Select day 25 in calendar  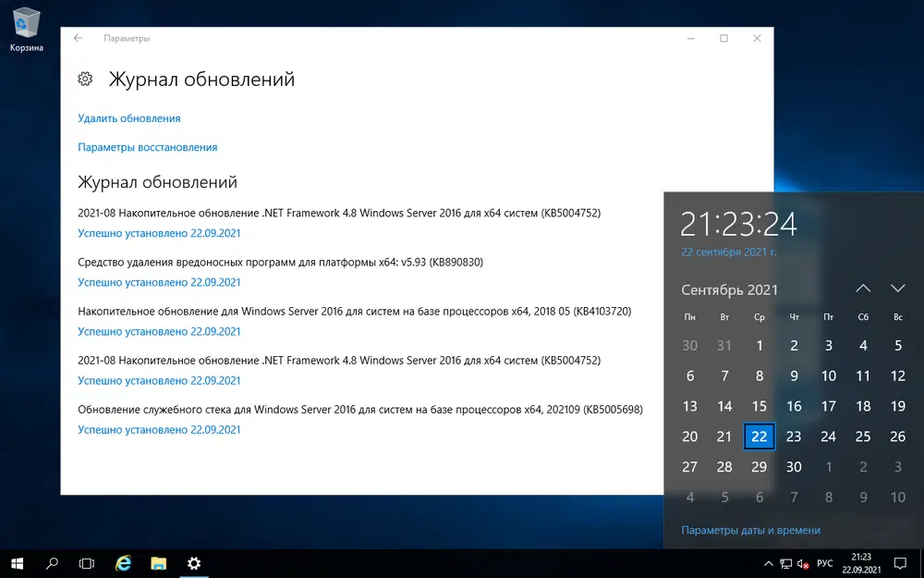click(863, 437)
